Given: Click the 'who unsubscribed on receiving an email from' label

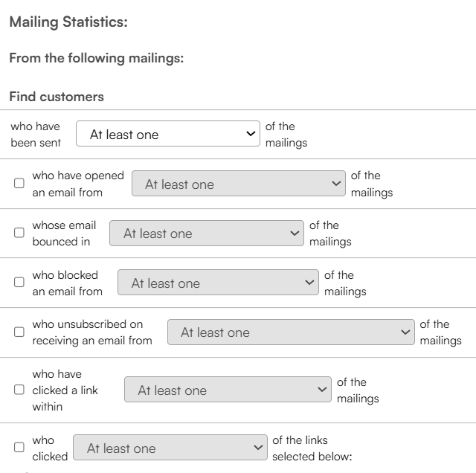Looking at the screenshot, I should [x=92, y=332].
